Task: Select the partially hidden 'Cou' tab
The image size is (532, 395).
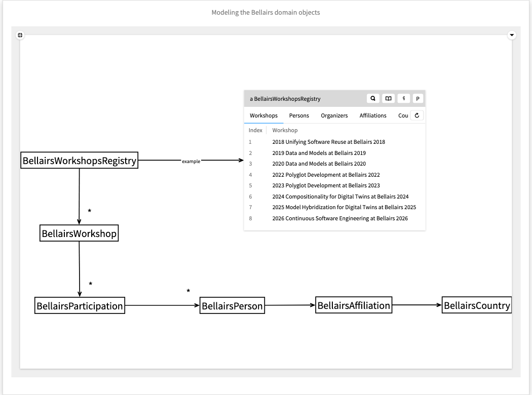Action: tap(403, 115)
